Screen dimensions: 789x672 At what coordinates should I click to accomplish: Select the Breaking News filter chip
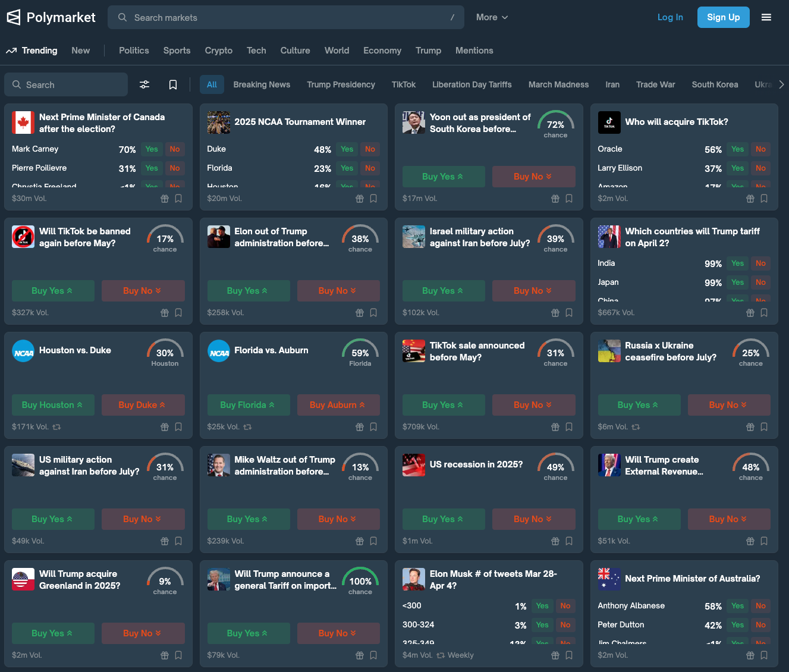pyautogui.click(x=262, y=84)
